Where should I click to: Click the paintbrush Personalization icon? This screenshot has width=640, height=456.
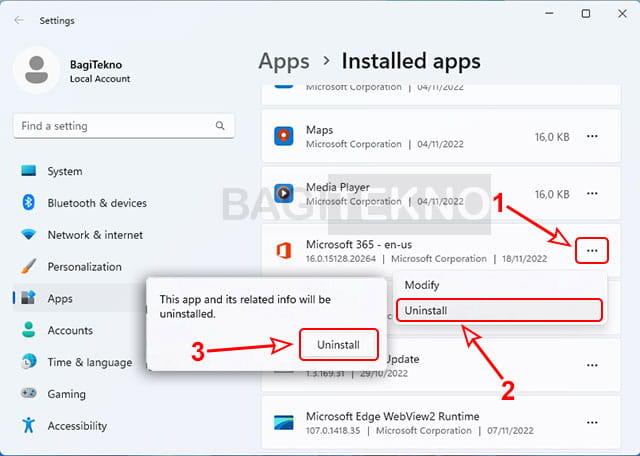coord(29,266)
